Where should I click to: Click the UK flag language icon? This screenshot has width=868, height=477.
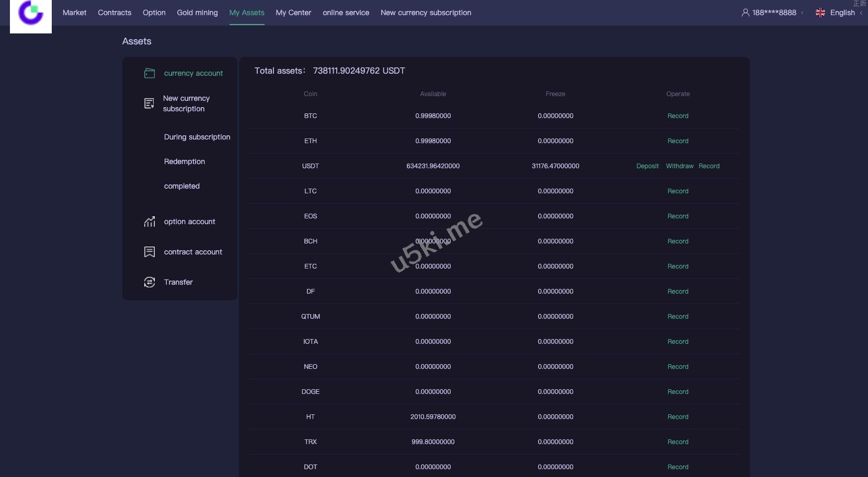click(x=820, y=13)
